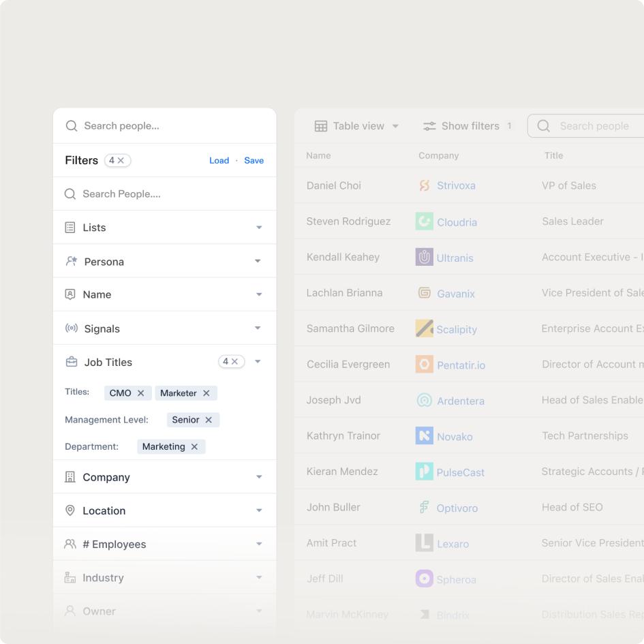Screen dimensions: 644x644
Task: Expand the Owner filter section
Action: [x=258, y=611]
